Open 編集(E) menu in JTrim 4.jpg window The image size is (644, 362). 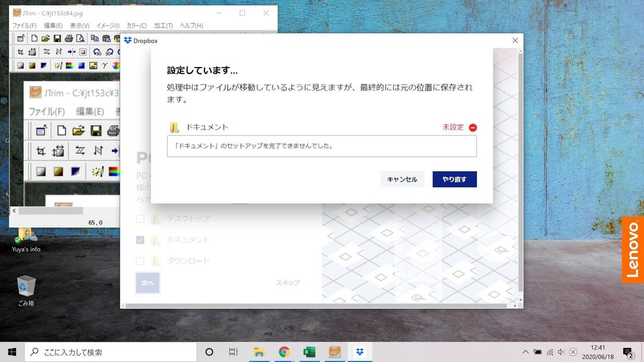(53, 26)
